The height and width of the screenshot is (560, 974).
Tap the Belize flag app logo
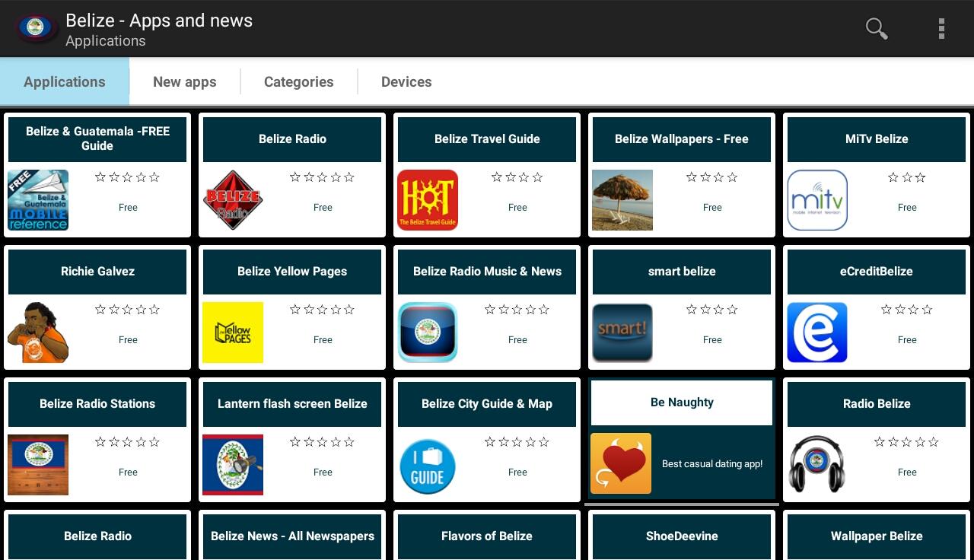[x=35, y=28]
